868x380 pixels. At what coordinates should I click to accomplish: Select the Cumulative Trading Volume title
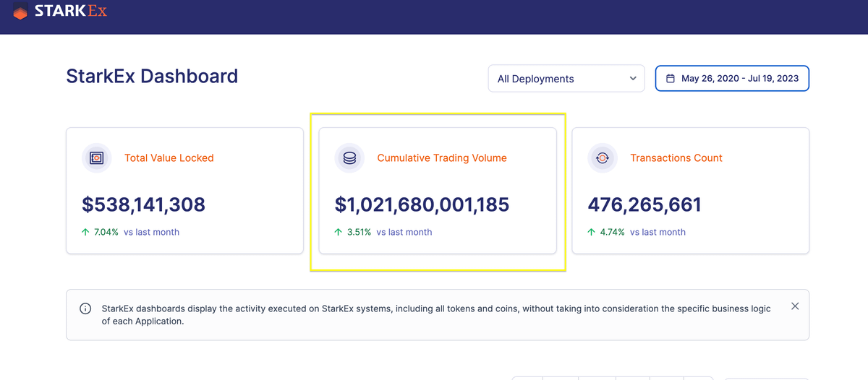click(441, 157)
